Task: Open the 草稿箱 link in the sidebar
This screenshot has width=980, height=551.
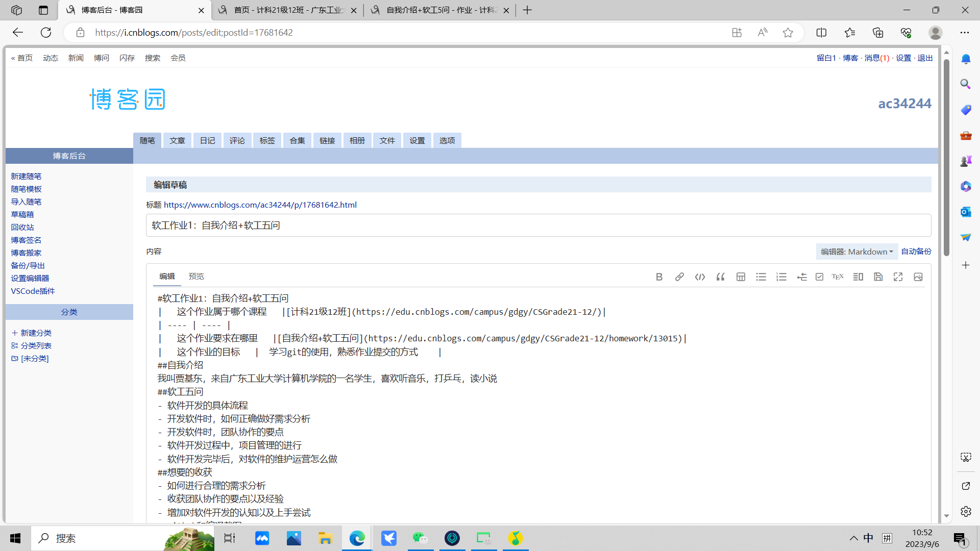Action: click(22, 214)
